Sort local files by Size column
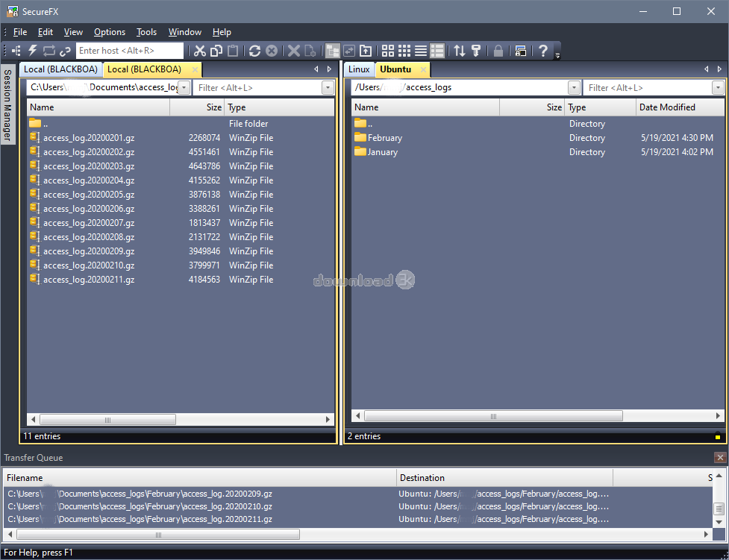Viewport: 729px width, 560px height. point(197,107)
